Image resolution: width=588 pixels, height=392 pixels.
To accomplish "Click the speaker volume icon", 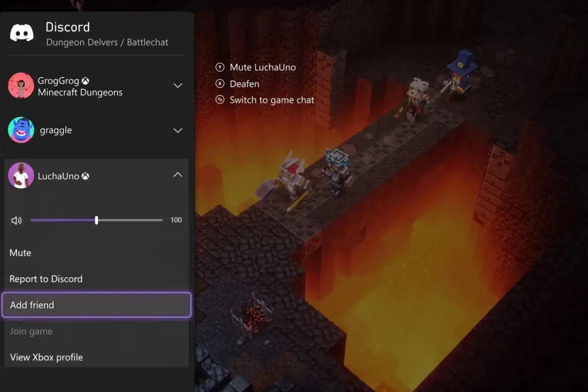I will pos(16,220).
